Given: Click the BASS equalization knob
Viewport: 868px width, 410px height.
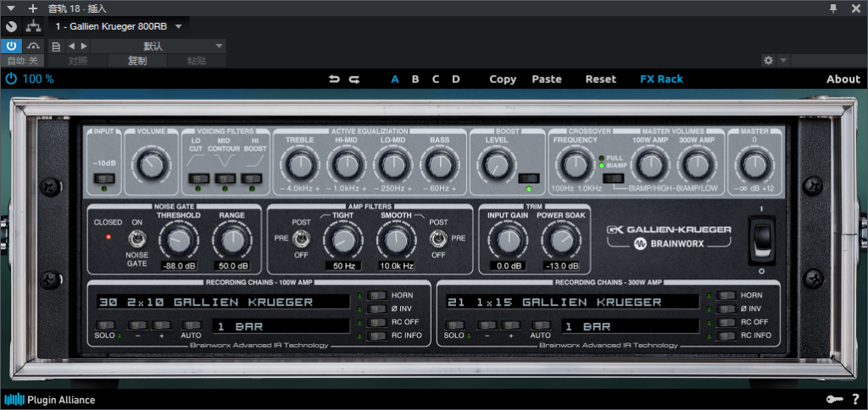Looking at the screenshot, I should click(x=440, y=165).
